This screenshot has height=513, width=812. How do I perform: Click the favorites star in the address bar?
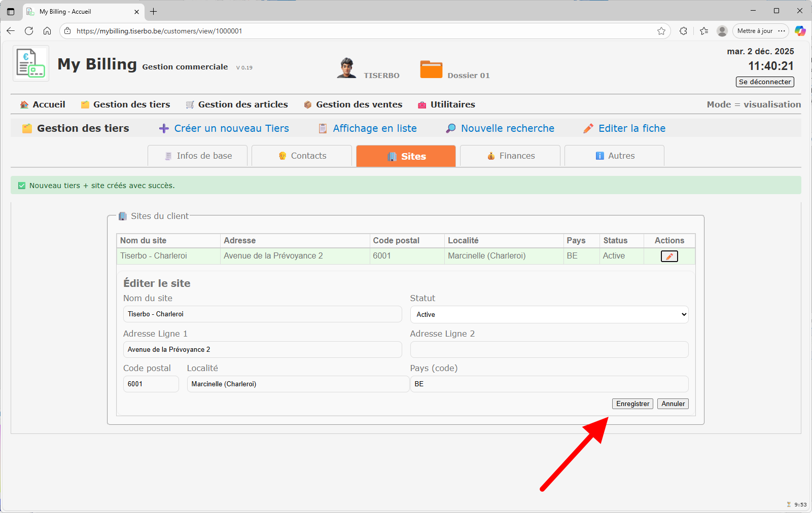[661, 31]
